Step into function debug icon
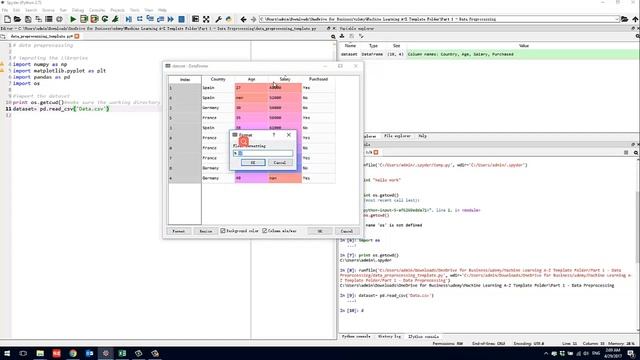The width and height of the screenshot is (640, 360). pos(150,19)
